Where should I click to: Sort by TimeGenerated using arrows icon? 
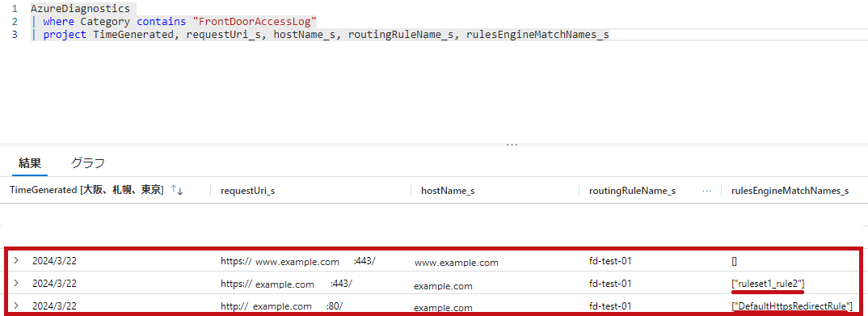click(177, 191)
